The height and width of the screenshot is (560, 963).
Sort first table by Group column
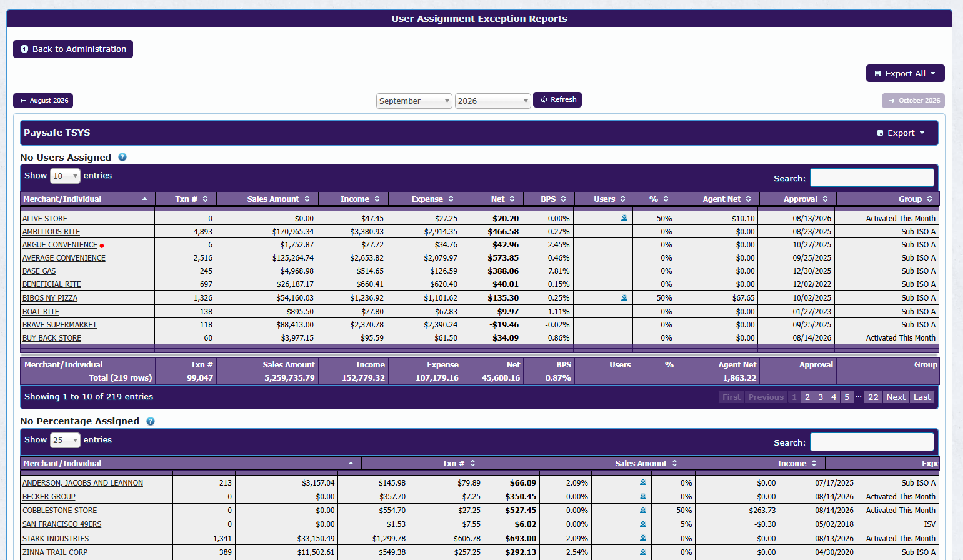(x=888, y=199)
